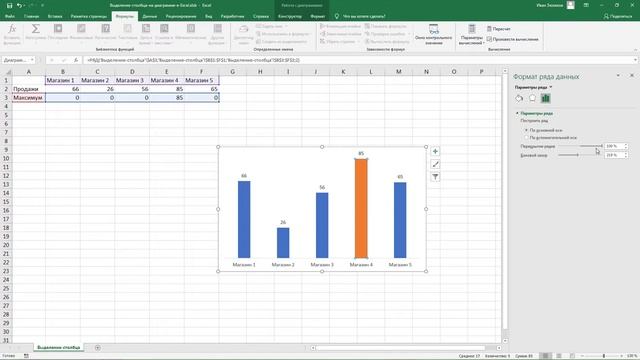Image resolution: width=640 pixels, height=360 pixels.
Task: Open the Name Manager icon
Action: tap(244, 29)
